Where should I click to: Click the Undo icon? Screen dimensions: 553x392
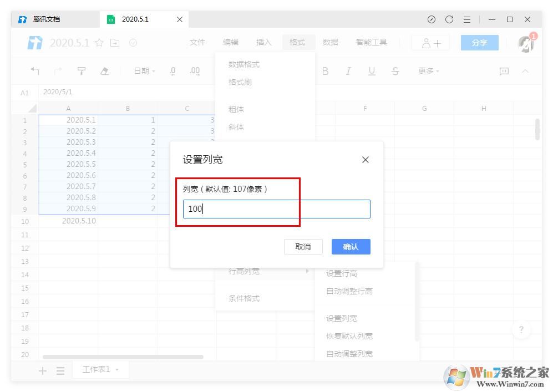click(35, 71)
